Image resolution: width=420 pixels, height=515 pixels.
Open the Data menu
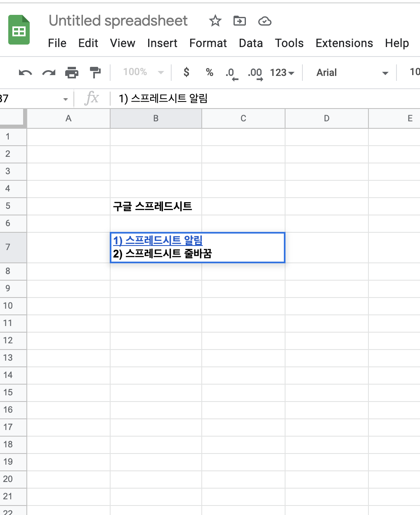coord(251,43)
